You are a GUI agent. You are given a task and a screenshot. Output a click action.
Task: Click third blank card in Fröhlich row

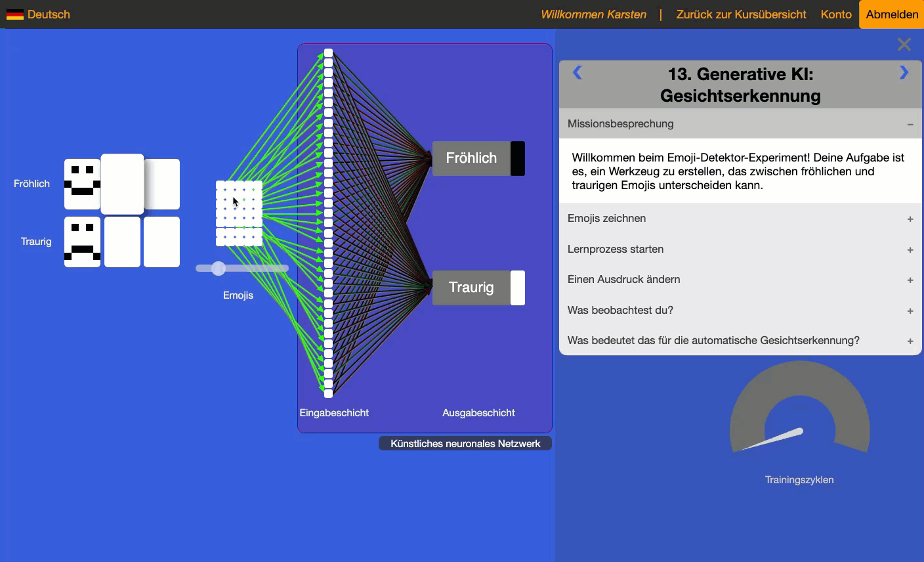point(163,184)
